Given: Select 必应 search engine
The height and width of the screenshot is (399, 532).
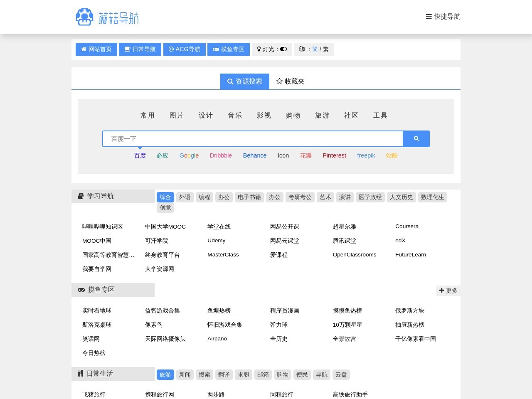Looking at the screenshot, I should point(163,155).
